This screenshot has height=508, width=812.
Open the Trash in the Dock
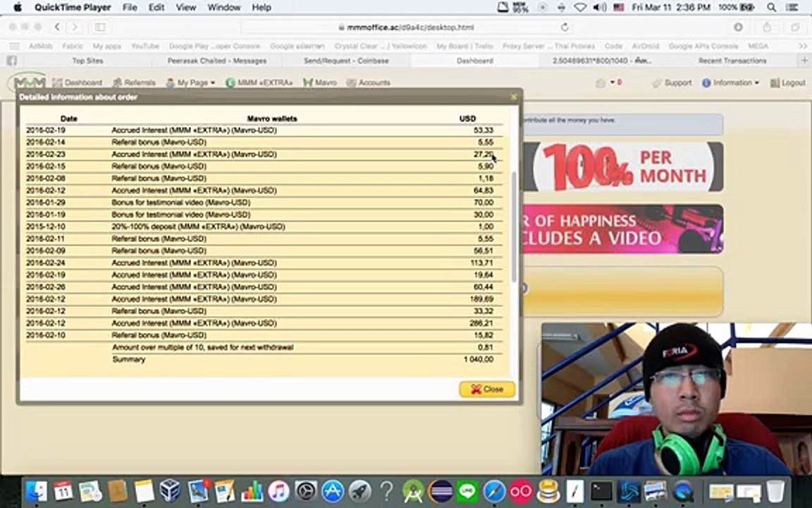click(775, 491)
